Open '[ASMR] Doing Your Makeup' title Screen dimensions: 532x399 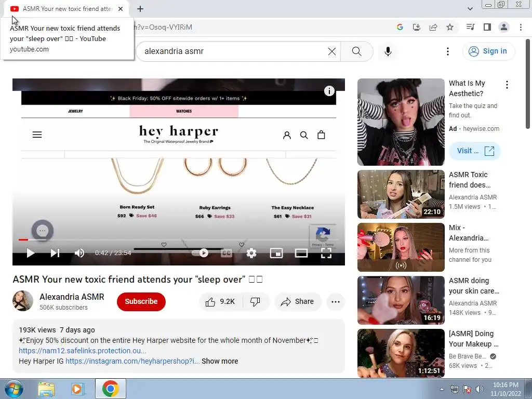474,339
